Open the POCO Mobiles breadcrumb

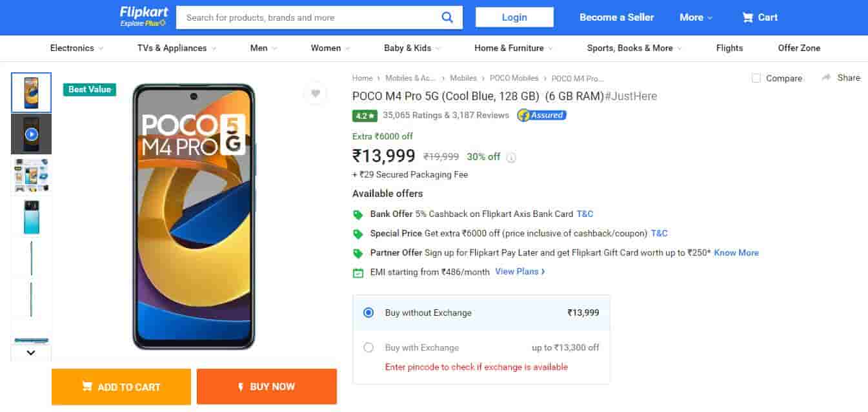514,78
